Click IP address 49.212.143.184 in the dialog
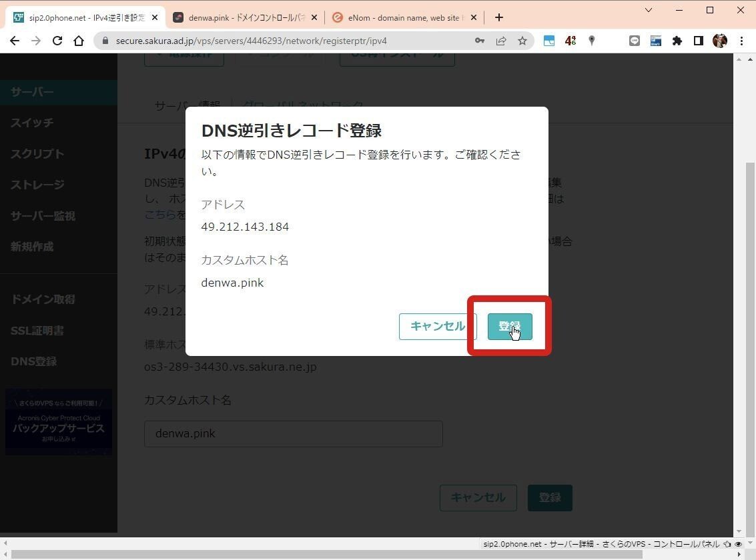The width and height of the screenshot is (756, 560). (245, 227)
